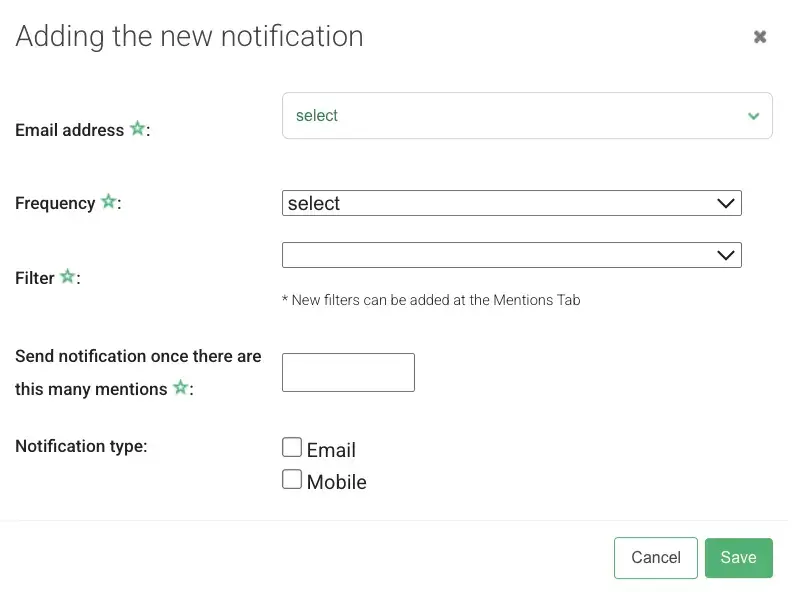Save the new notification
Screen dimensions: 792x592
point(738,558)
